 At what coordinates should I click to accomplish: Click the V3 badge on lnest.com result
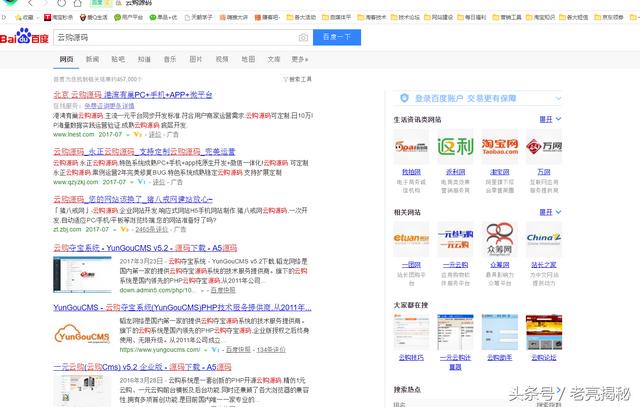pos(138,134)
